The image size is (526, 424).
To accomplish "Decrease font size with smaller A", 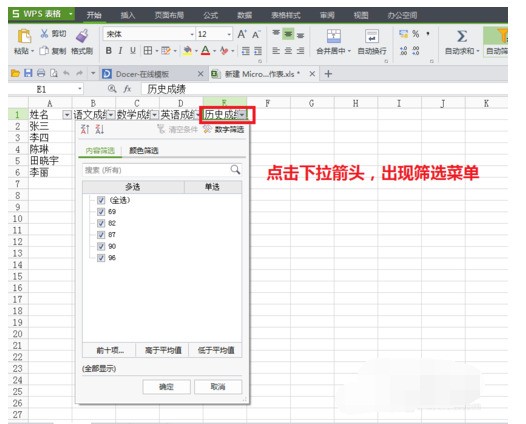I will 256,34.
